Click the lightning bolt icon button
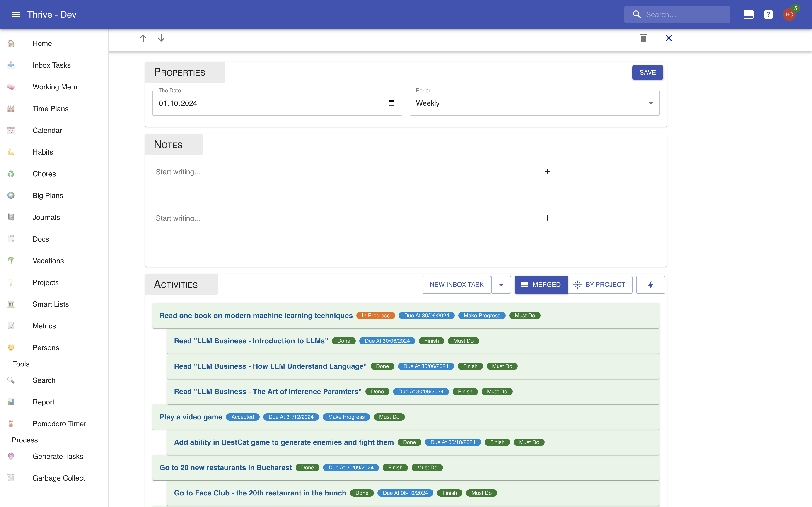 650,285
